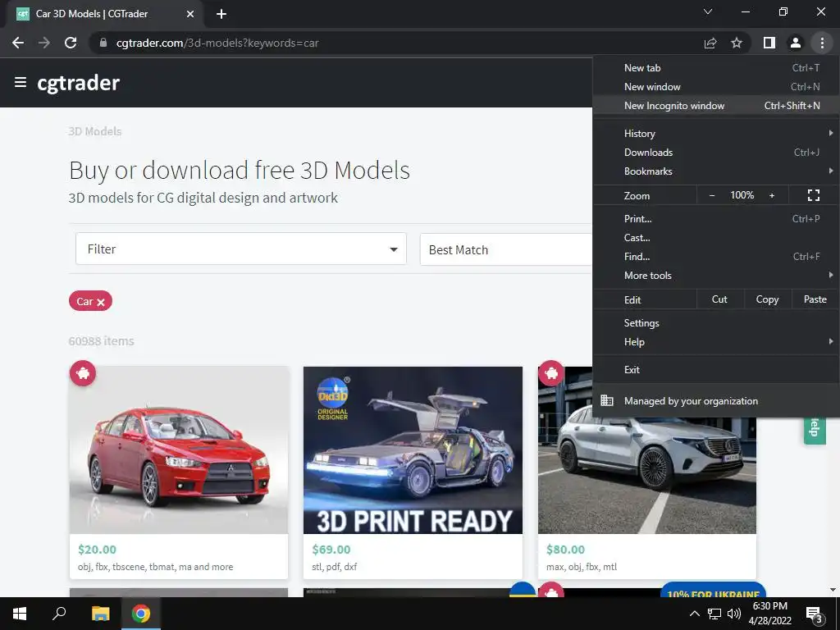Open Settings from the menu
Screen dimensions: 840x630
coord(715,323)
